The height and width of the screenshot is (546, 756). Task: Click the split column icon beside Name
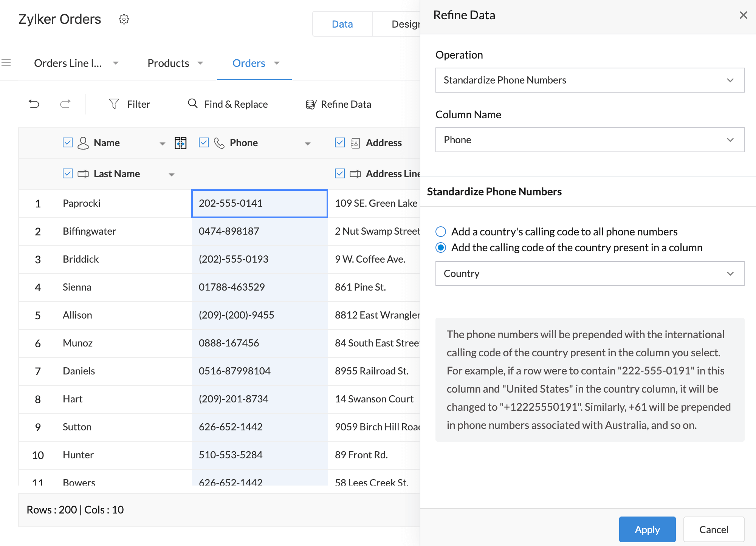pyautogui.click(x=181, y=143)
